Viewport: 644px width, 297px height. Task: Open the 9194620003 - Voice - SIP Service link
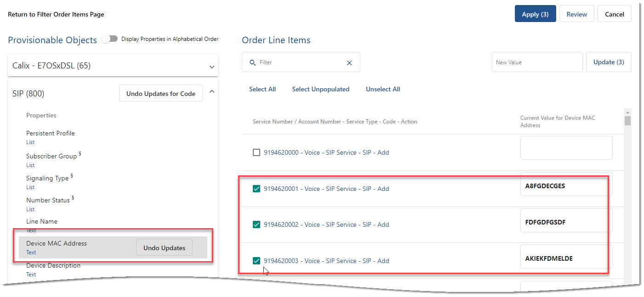326,261
